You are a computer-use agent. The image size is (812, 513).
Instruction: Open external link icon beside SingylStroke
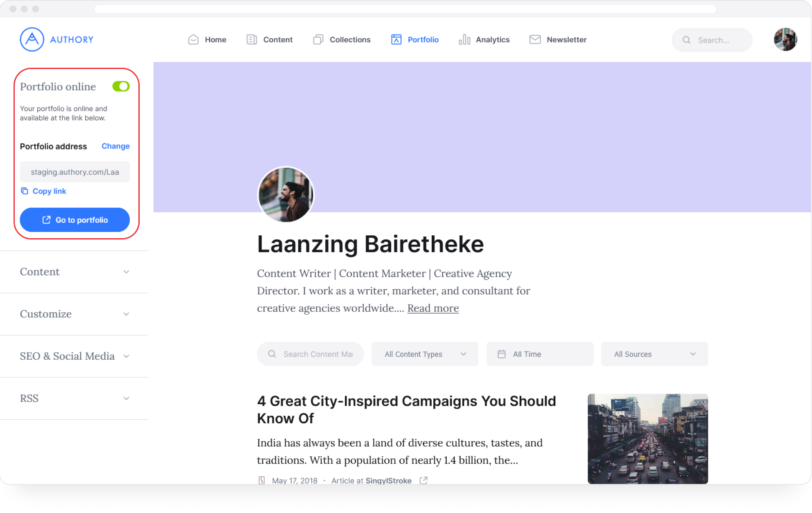pos(423,480)
